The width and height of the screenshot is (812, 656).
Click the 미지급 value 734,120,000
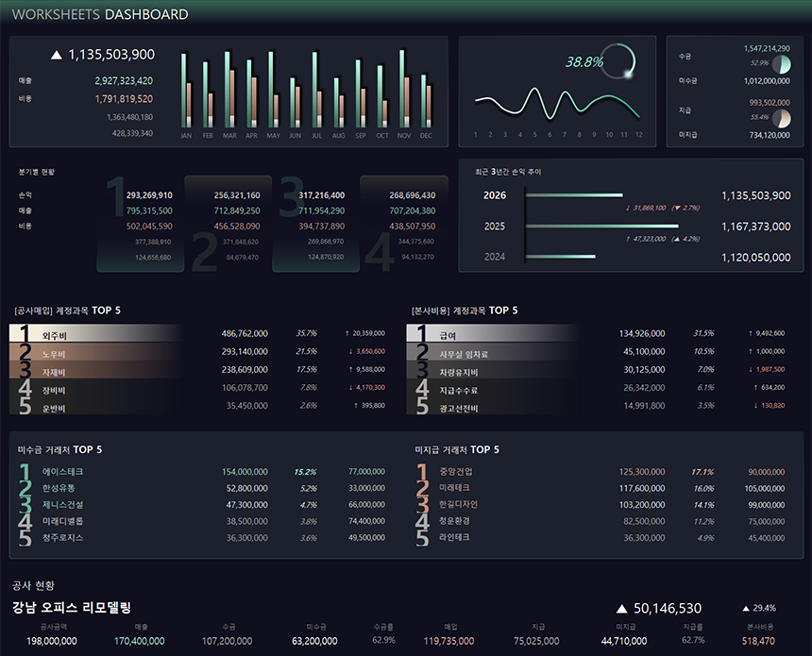pos(770,135)
